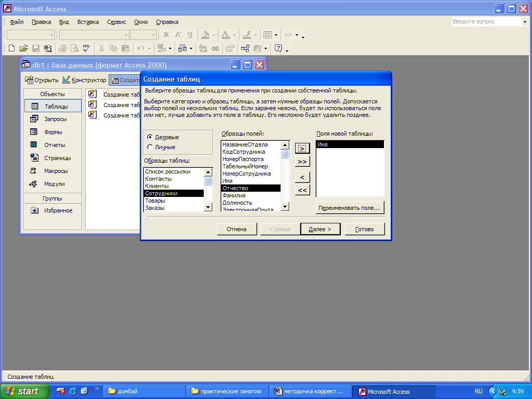Click Открыть in the db1 window toolbar
This screenshot has width=532, height=399.
pyautogui.click(x=42, y=80)
